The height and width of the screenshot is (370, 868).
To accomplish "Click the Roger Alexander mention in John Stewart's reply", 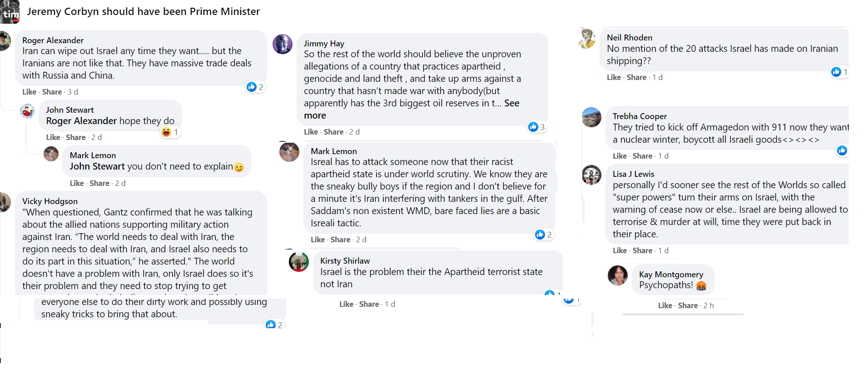I will point(81,121).
